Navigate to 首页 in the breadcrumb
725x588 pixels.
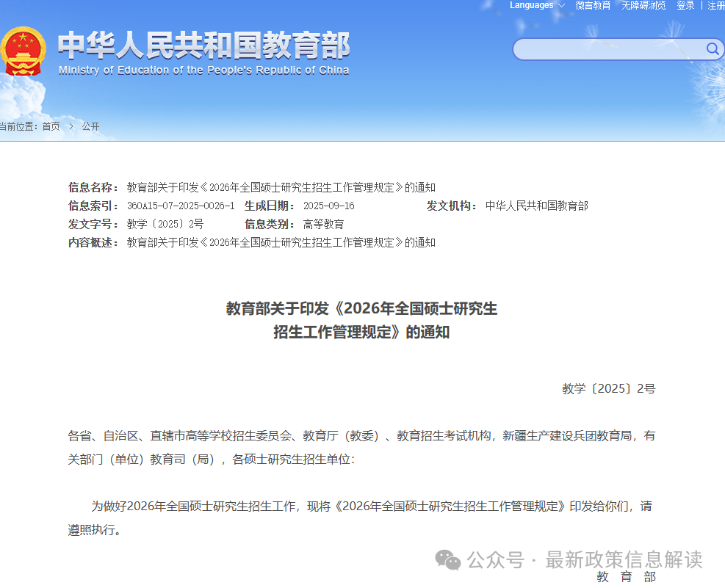tap(51, 126)
